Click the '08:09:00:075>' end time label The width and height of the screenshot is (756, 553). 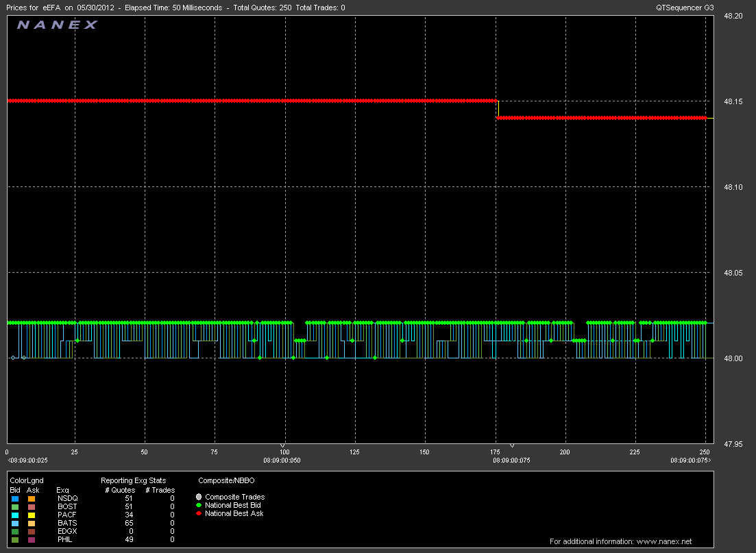(690, 460)
